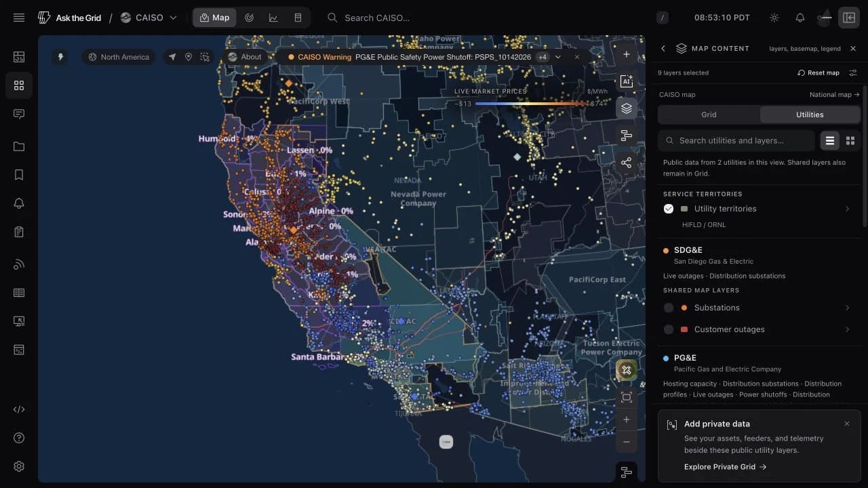Enable the Substations layer toggle
The width and height of the screenshot is (868, 488).
tap(669, 308)
